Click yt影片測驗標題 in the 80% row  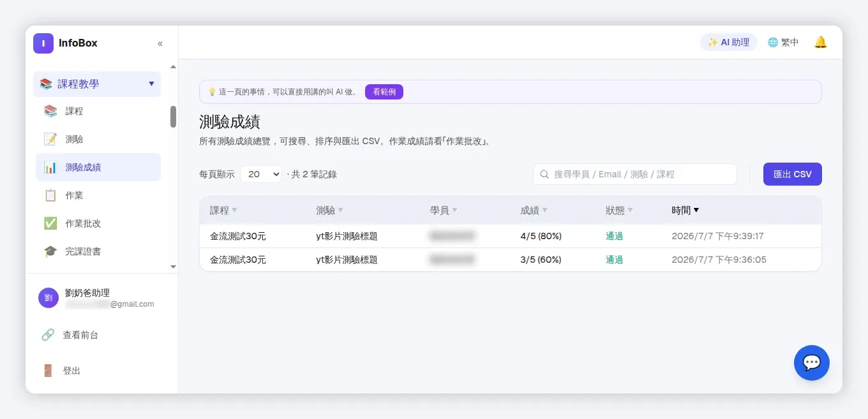pyautogui.click(x=347, y=236)
